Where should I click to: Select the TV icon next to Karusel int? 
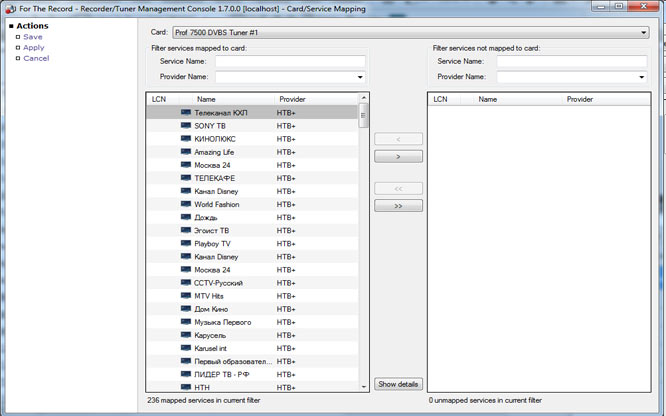tap(186, 348)
